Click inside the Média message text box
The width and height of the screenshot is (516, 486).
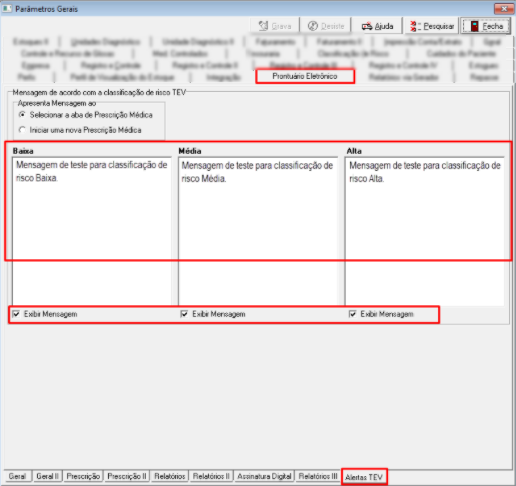[258, 231]
